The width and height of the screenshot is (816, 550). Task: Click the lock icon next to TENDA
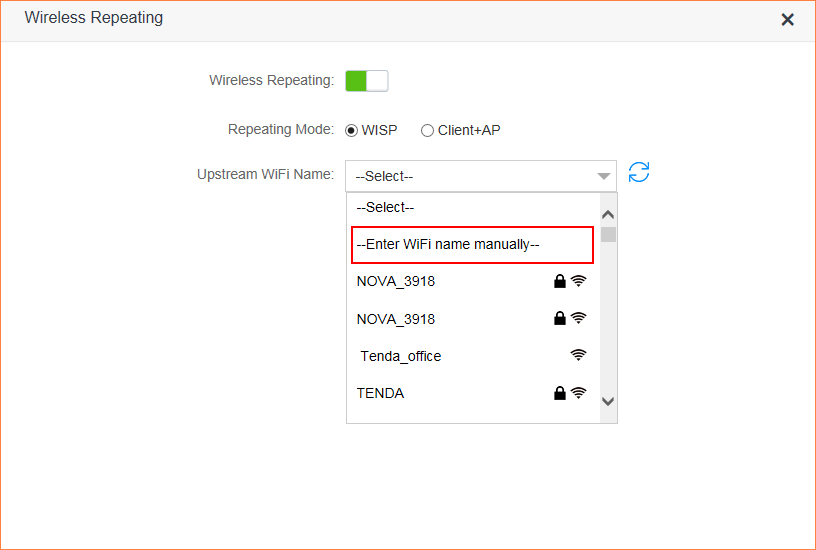click(x=560, y=393)
